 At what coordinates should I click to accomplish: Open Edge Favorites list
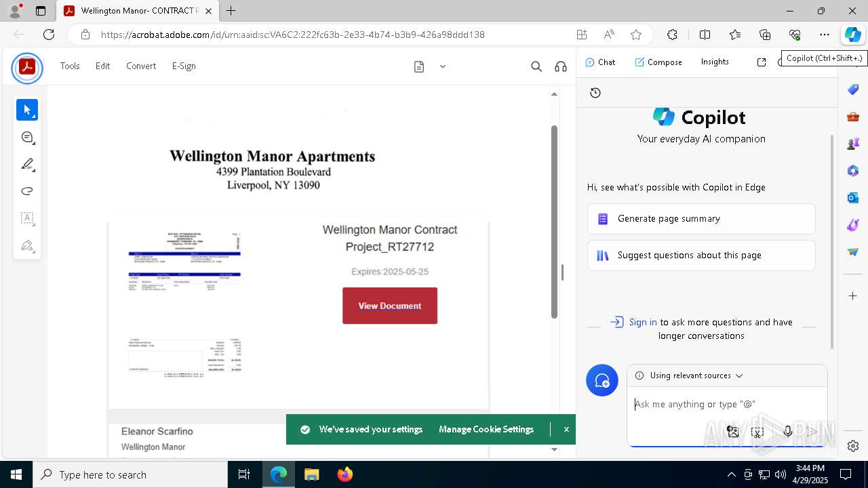click(x=735, y=35)
